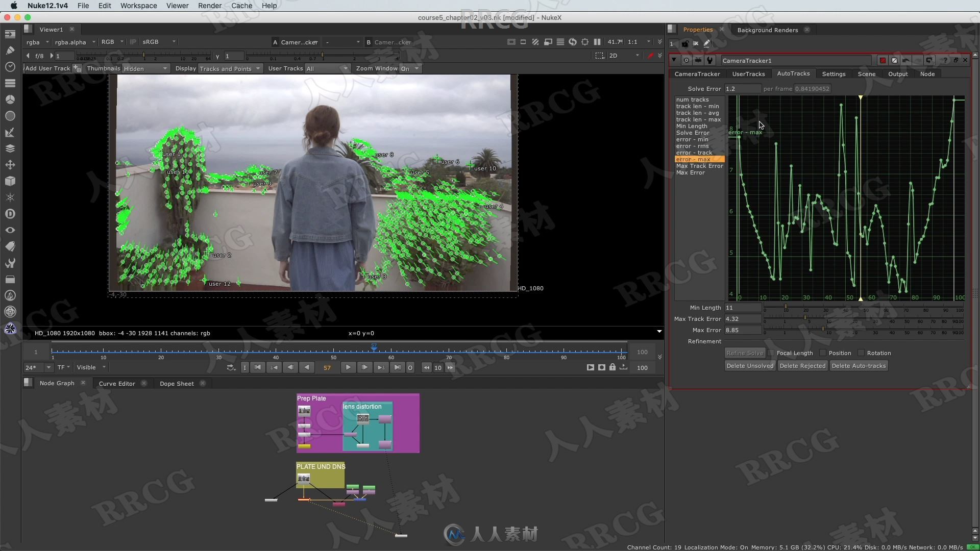
Task: Click the red viewer lock pin icon
Action: tap(650, 56)
